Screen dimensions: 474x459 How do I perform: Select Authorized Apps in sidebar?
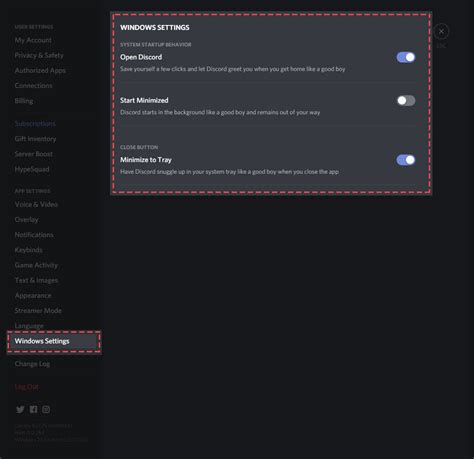pos(40,70)
